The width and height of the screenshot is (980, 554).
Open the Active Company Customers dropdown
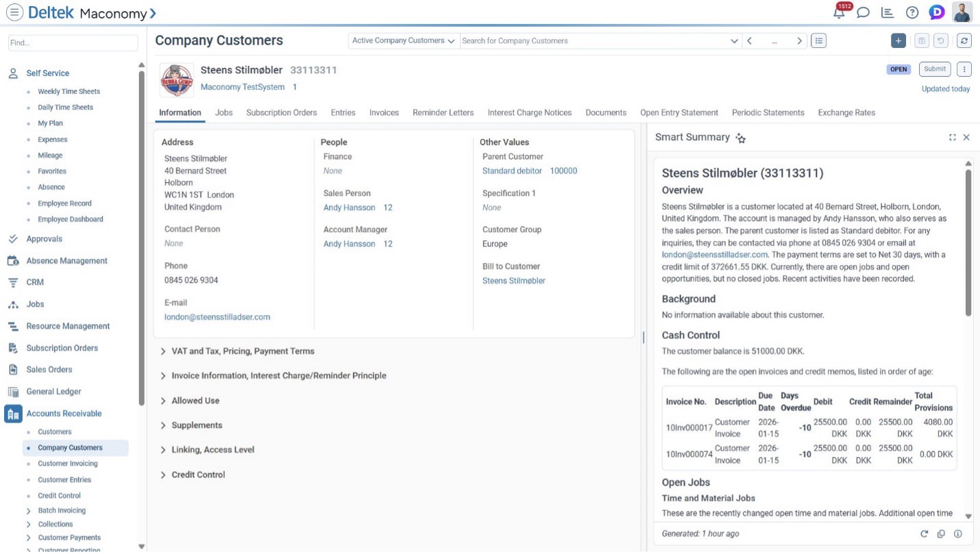pos(404,41)
